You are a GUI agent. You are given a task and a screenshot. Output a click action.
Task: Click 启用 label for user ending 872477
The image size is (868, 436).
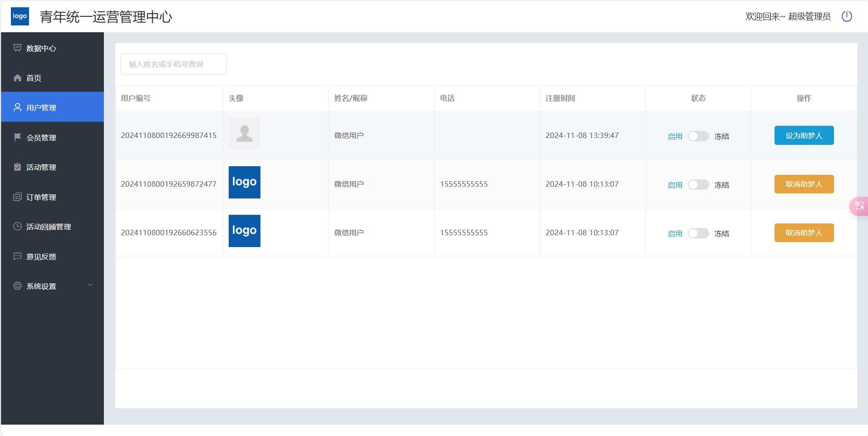point(675,185)
